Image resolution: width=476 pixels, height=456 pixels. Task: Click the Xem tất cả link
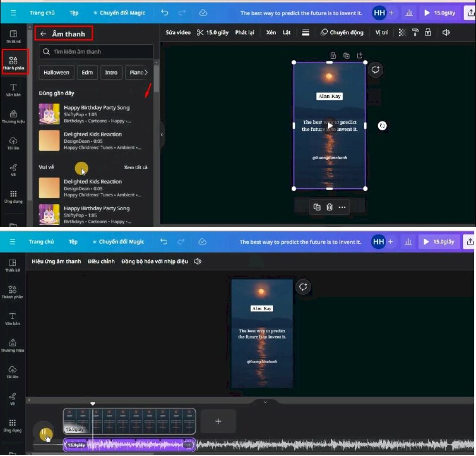(x=136, y=167)
